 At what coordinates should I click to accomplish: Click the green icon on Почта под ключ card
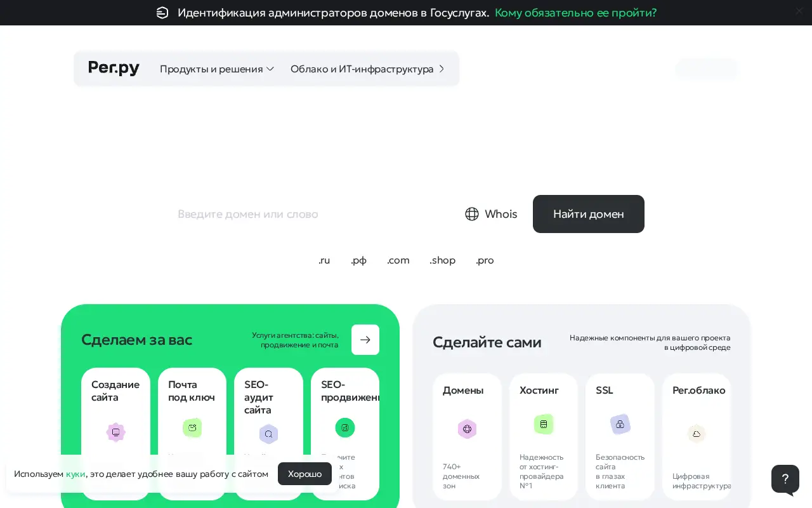pyautogui.click(x=192, y=427)
